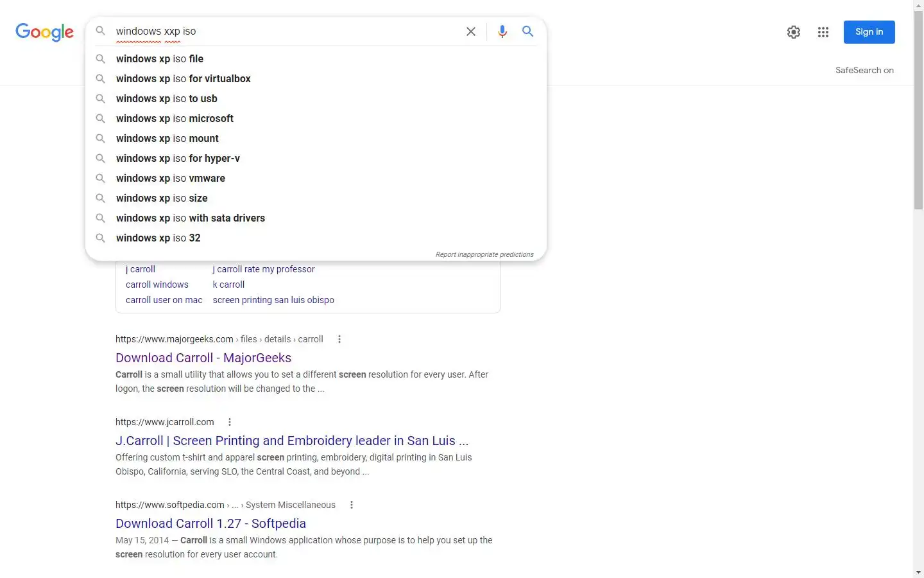
Task: Click magnifier icon left of the typed query
Action: (101, 31)
